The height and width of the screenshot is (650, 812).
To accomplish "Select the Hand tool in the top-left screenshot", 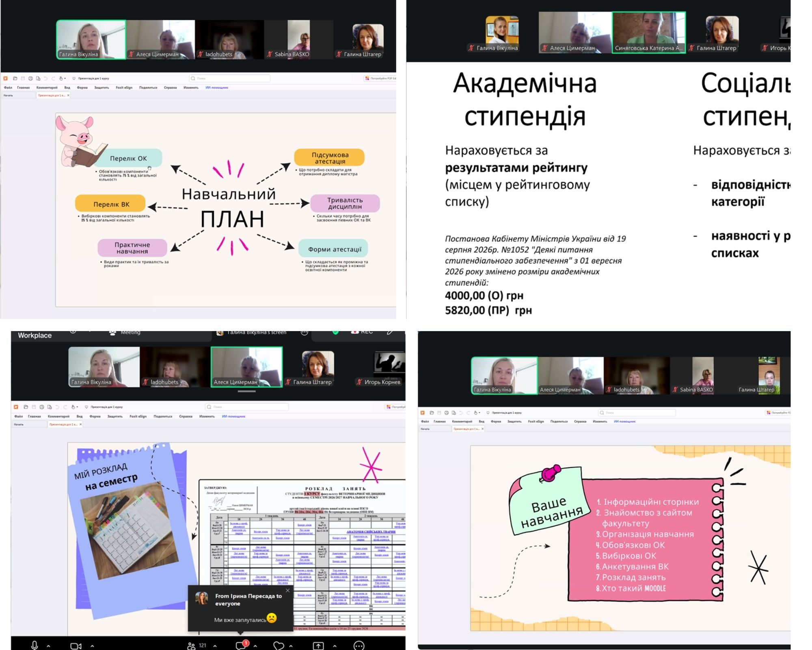I will pyautogui.click(x=61, y=78).
